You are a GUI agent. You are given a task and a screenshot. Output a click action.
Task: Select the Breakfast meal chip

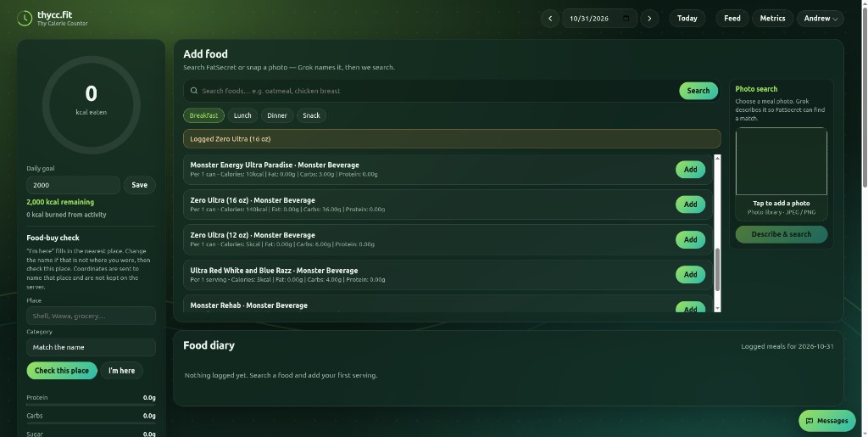(203, 115)
